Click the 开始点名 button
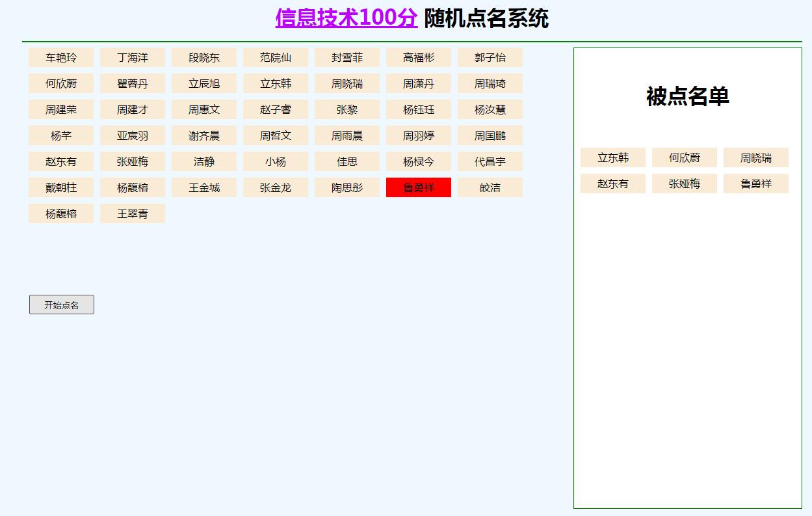The image size is (812, 516). (x=62, y=305)
